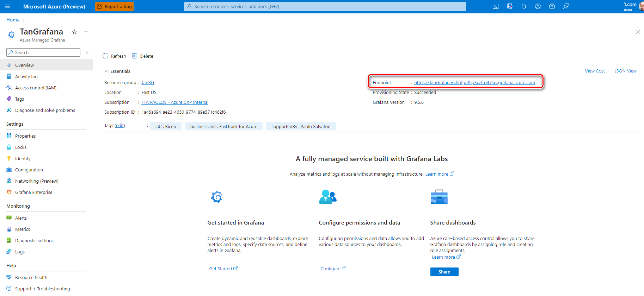644x296 pixels.
Task: Click the TanGrafana resource icon
Action: point(11,34)
